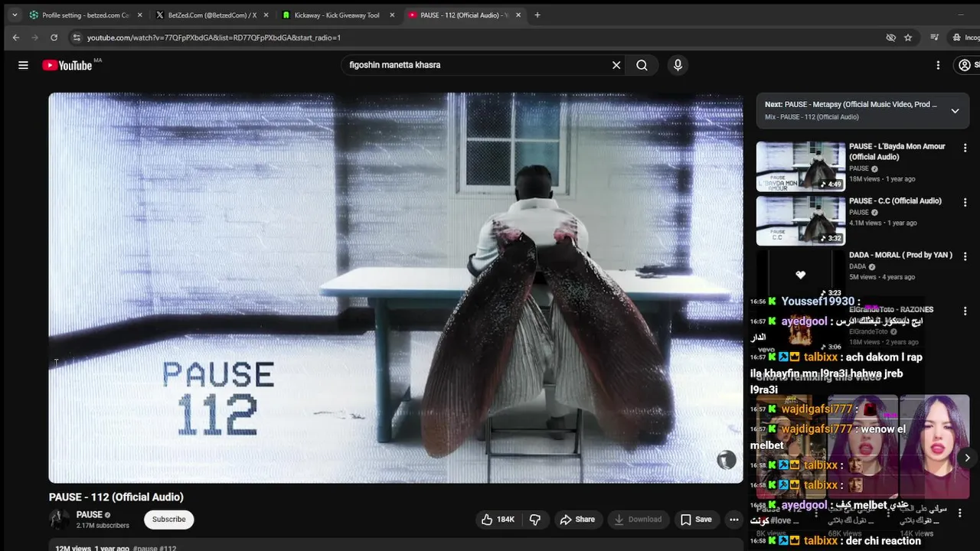Viewport: 980px width, 551px height.
Task: Go to YouTube home via the logo
Action: 67,65
